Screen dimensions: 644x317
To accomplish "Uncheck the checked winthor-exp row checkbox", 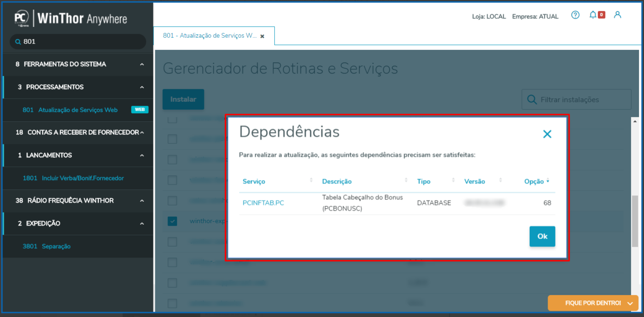I will coord(172,221).
